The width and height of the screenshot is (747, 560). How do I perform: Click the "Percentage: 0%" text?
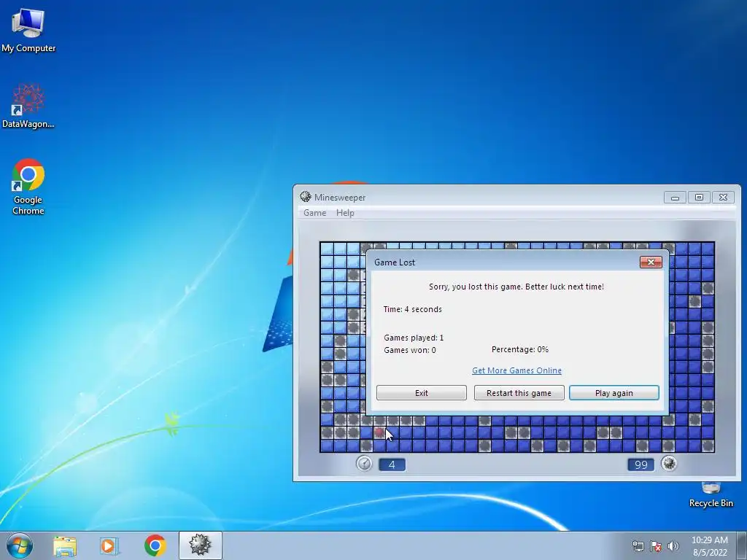[x=519, y=349]
